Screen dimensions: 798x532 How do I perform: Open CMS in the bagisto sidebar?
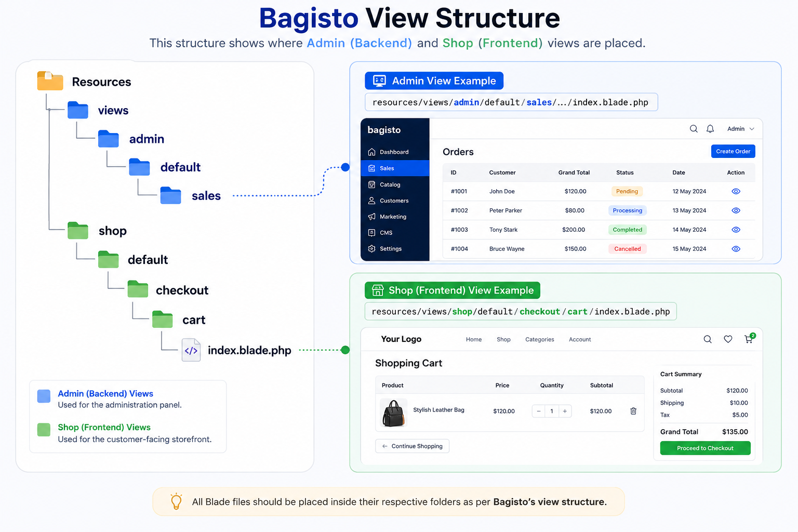pyautogui.click(x=395, y=233)
